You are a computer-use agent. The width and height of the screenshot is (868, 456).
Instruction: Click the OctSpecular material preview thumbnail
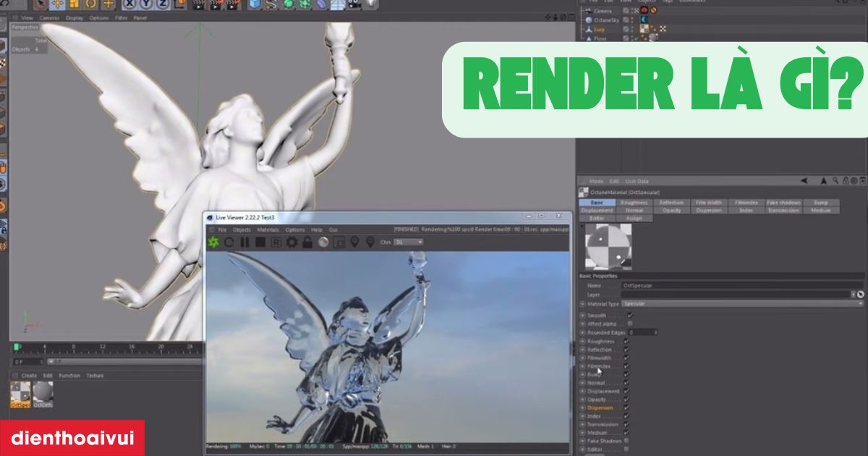point(608,246)
